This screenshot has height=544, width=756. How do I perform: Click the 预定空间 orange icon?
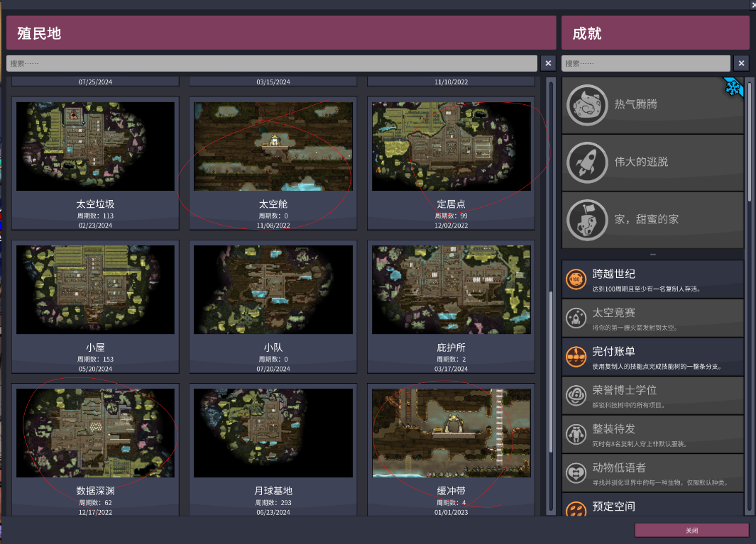pyautogui.click(x=576, y=509)
